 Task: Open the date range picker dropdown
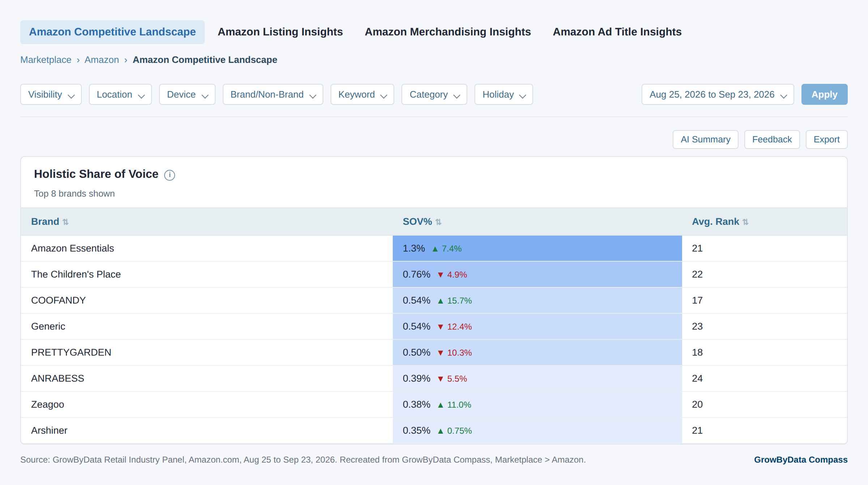point(718,94)
